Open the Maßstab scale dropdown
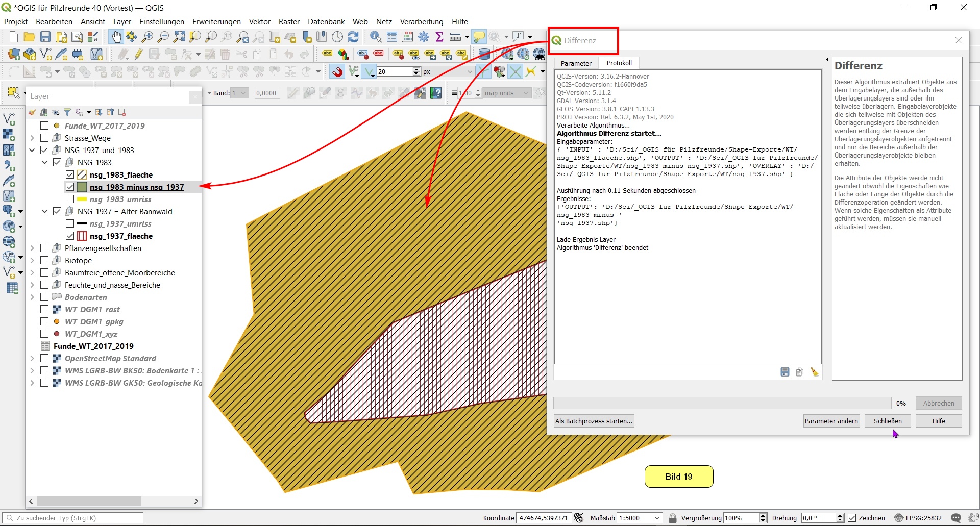Viewport: 980px width, 526px height. tap(657, 518)
